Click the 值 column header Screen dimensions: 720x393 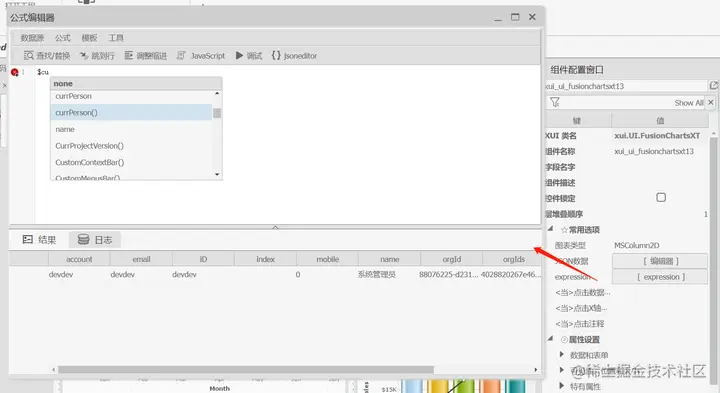click(x=660, y=120)
